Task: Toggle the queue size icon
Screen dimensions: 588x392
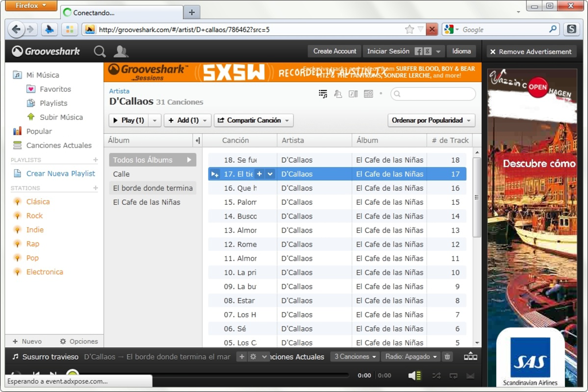Action: pyautogui.click(x=471, y=357)
